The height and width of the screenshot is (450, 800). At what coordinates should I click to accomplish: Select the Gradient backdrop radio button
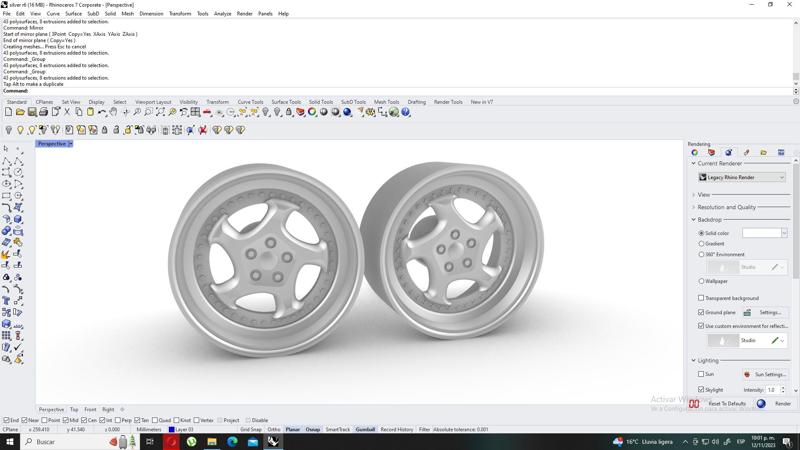[701, 244]
